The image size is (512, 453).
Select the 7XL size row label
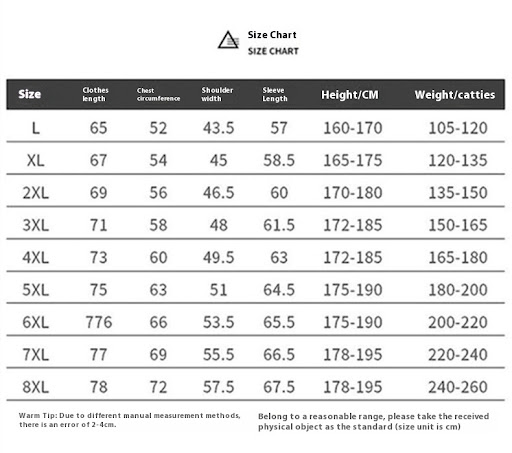[x=36, y=354]
